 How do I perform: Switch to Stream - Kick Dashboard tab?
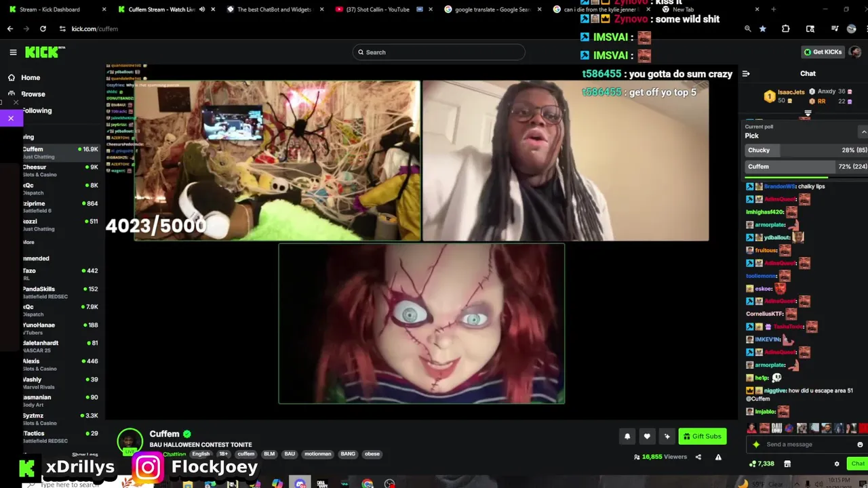[x=57, y=9]
